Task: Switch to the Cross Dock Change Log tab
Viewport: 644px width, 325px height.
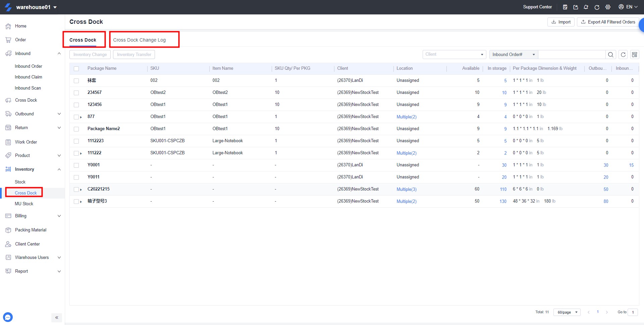Action: pos(140,40)
